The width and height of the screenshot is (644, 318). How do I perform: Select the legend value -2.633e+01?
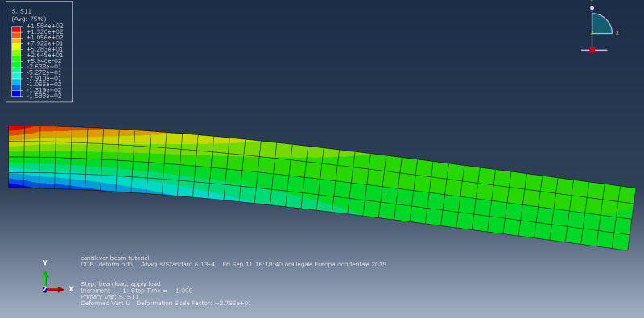point(44,67)
